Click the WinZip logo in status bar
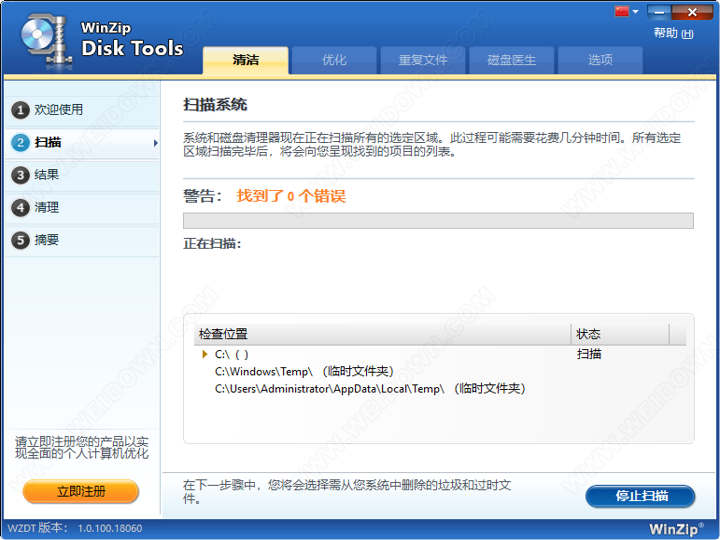This screenshot has width=720, height=540. (x=676, y=529)
